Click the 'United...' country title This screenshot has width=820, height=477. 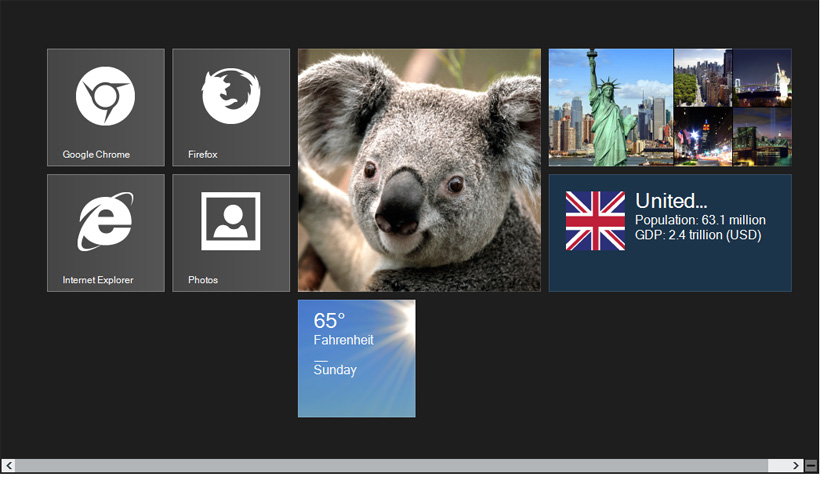pos(671,201)
